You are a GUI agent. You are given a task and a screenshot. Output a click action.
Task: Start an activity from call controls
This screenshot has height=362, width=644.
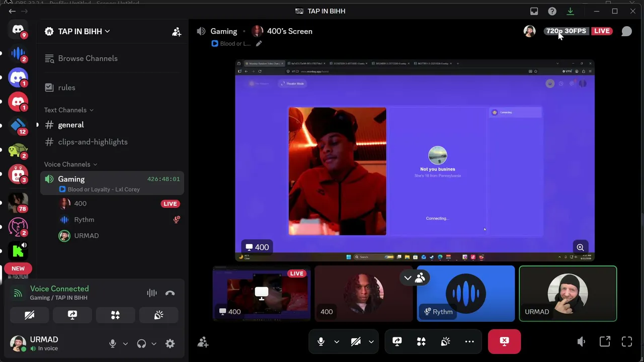click(x=421, y=342)
